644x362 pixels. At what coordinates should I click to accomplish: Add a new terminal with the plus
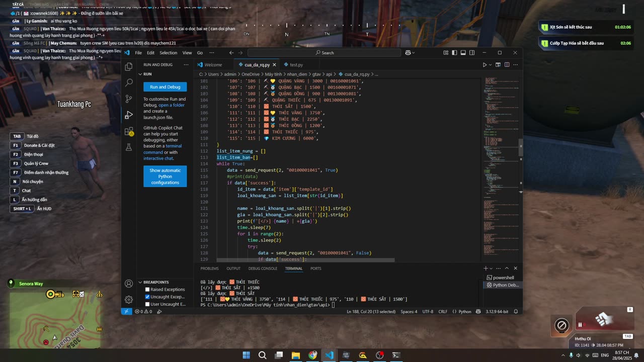tap(486, 268)
